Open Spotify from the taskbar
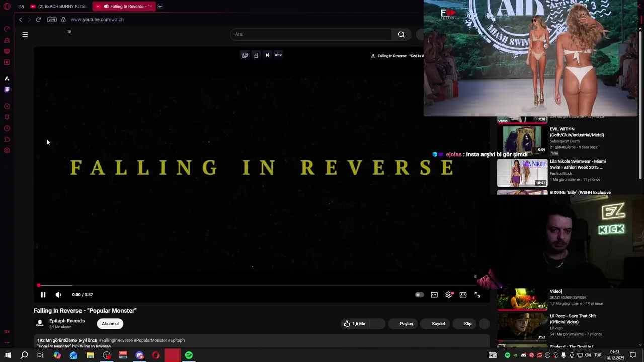 [189, 355]
